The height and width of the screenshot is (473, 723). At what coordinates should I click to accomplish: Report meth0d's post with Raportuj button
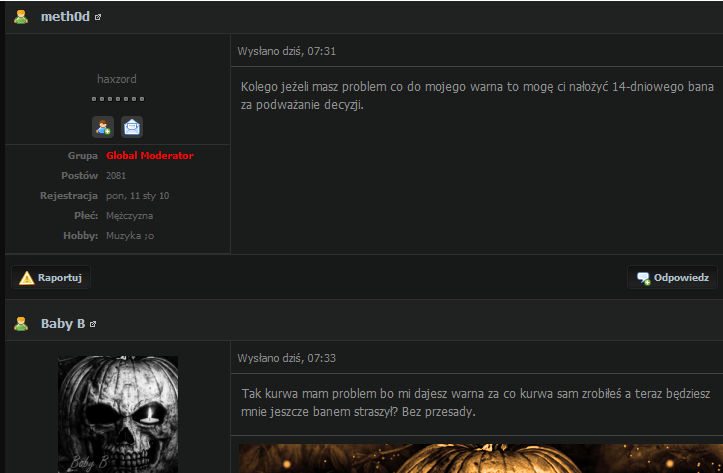51,278
